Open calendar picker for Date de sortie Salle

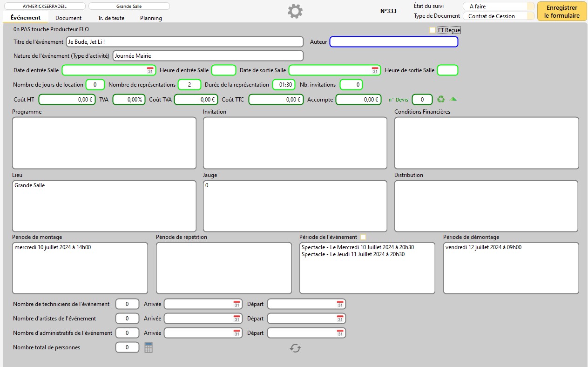click(x=375, y=70)
